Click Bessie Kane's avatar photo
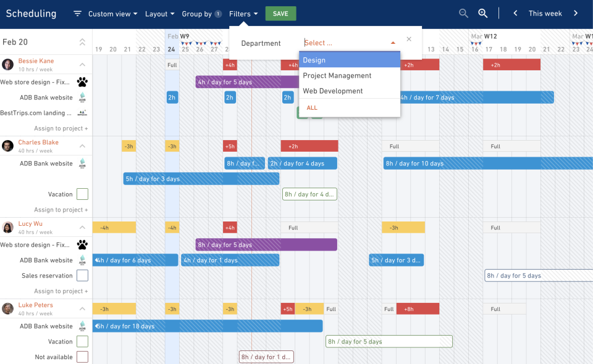The width and height of the screenshot is (593, 364). (7, 65)
